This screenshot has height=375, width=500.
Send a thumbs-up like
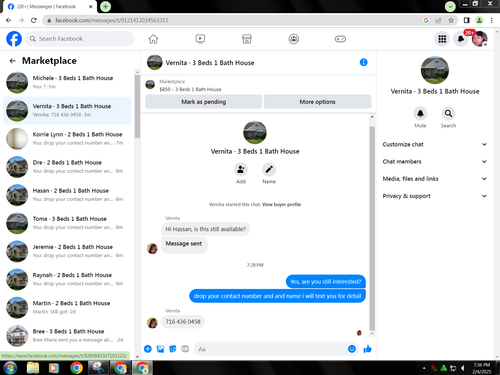[x=367, y=349]
